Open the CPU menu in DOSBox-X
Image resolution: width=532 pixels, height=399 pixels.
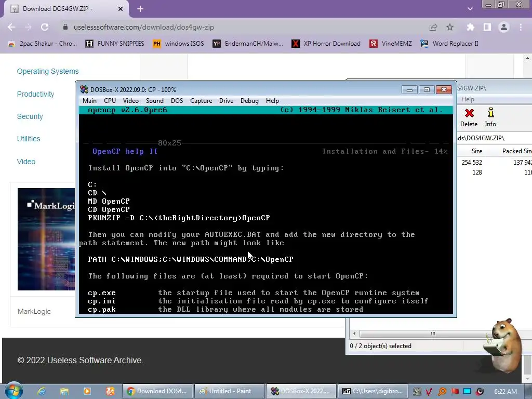click(x=110, y=101)
